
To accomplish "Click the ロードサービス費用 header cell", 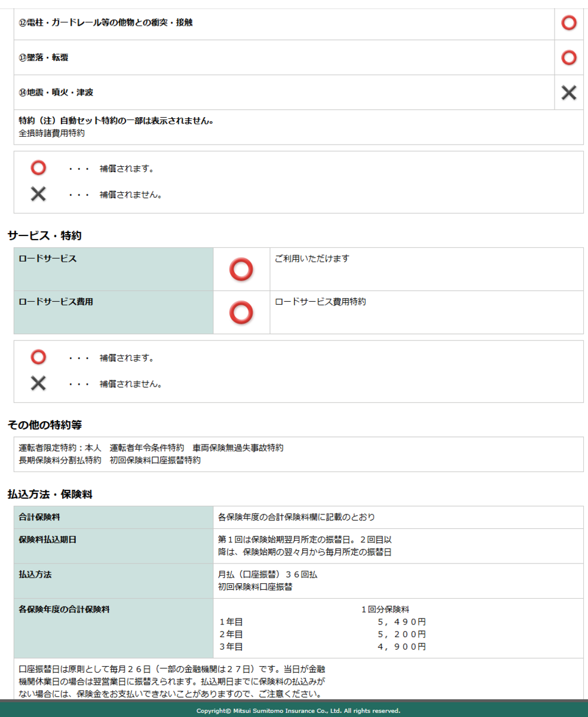I will (x=114, y=312).
